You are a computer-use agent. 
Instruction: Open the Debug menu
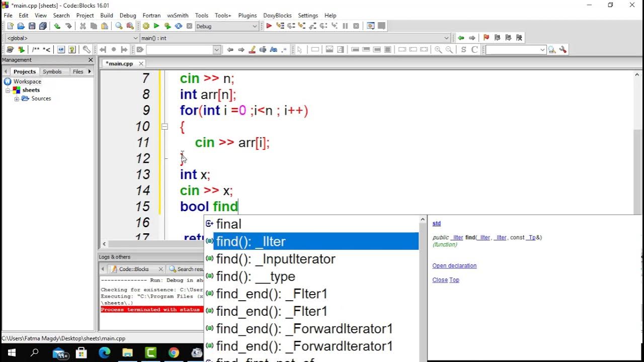(x=128, y=16)
